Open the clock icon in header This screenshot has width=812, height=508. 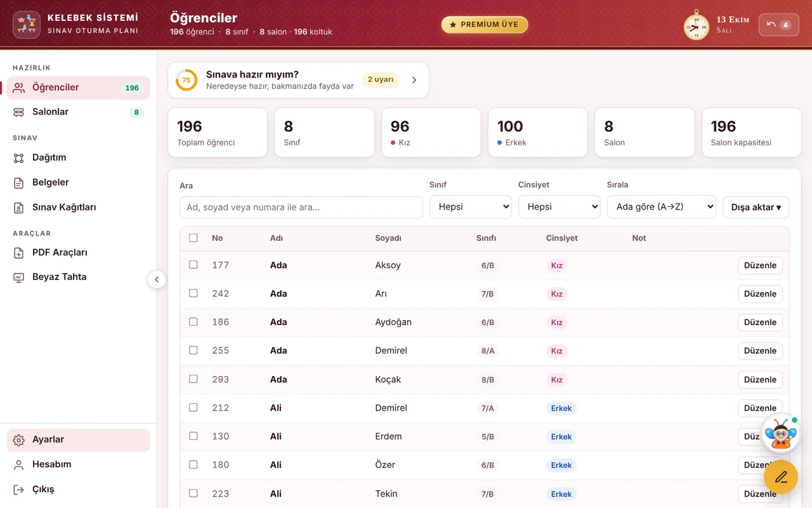tap(696, 25)
